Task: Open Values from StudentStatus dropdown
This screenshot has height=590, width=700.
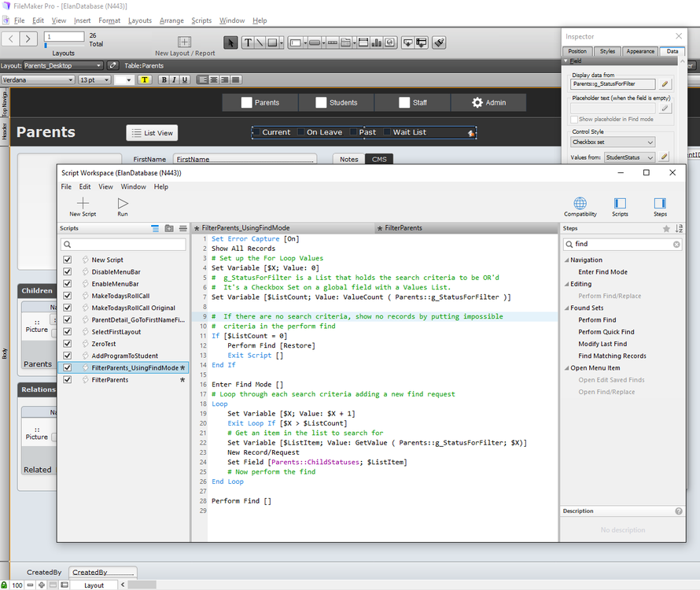Action: tap(630, 157)
